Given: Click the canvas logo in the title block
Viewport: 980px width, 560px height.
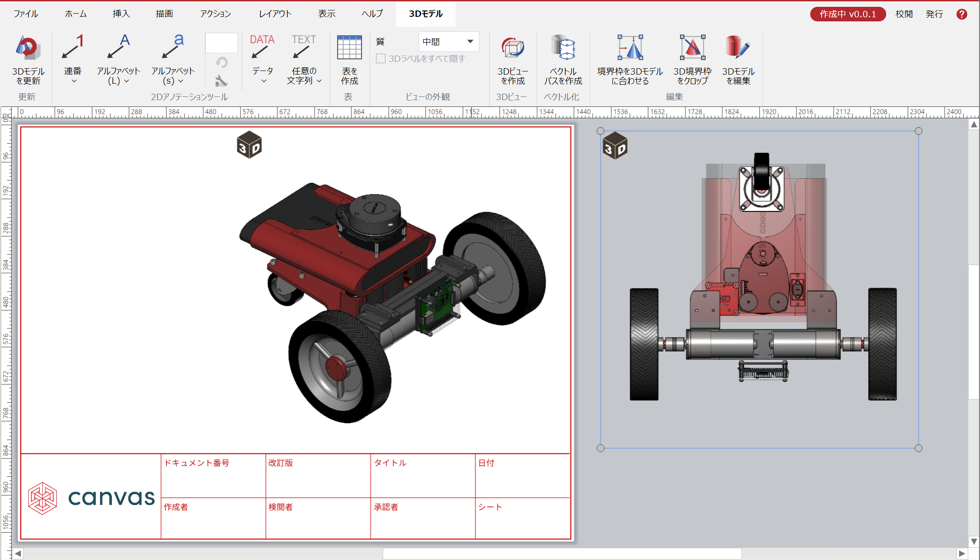Looking at the screenshot, I should click(x=91, y=498).
